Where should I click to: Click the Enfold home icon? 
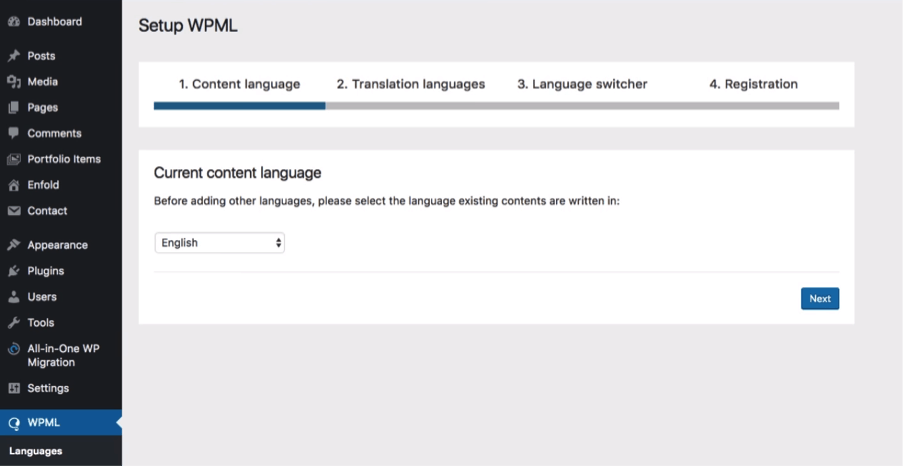click(x=14, y=185)
